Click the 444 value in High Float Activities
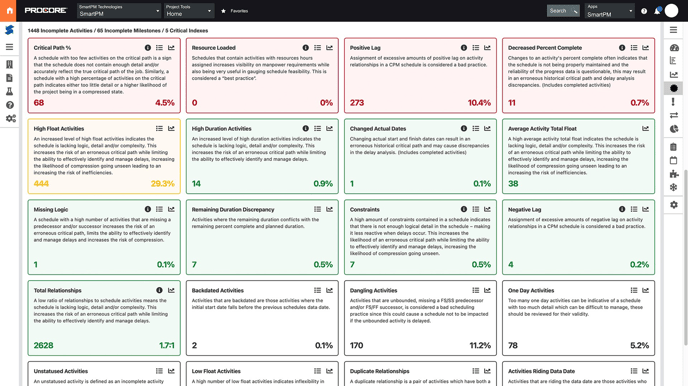Screen dimensions: 688x386 pos(41,183)
